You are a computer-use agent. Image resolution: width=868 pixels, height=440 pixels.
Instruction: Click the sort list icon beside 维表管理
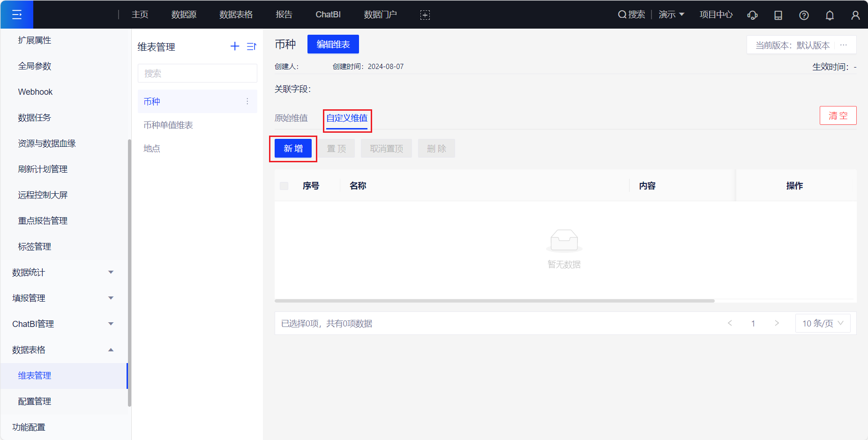click(252, 46)
